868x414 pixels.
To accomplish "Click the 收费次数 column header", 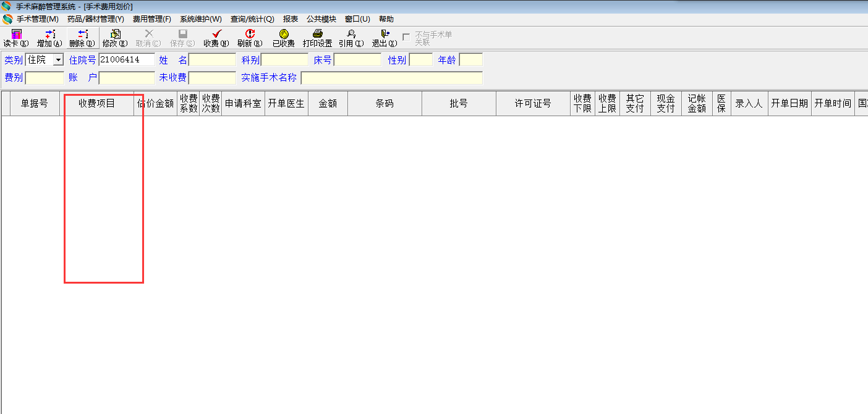I will (211, 103).
